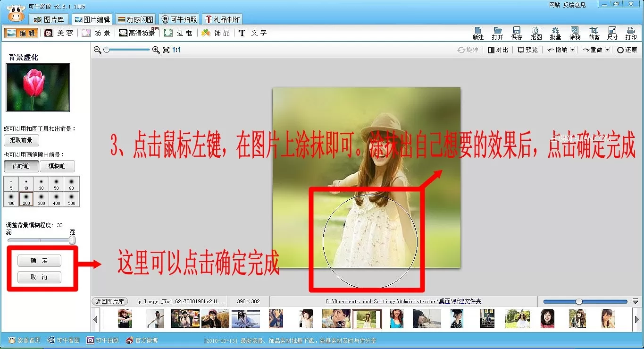
Task: Open 批量 batch processing
Action: point(555,33)
